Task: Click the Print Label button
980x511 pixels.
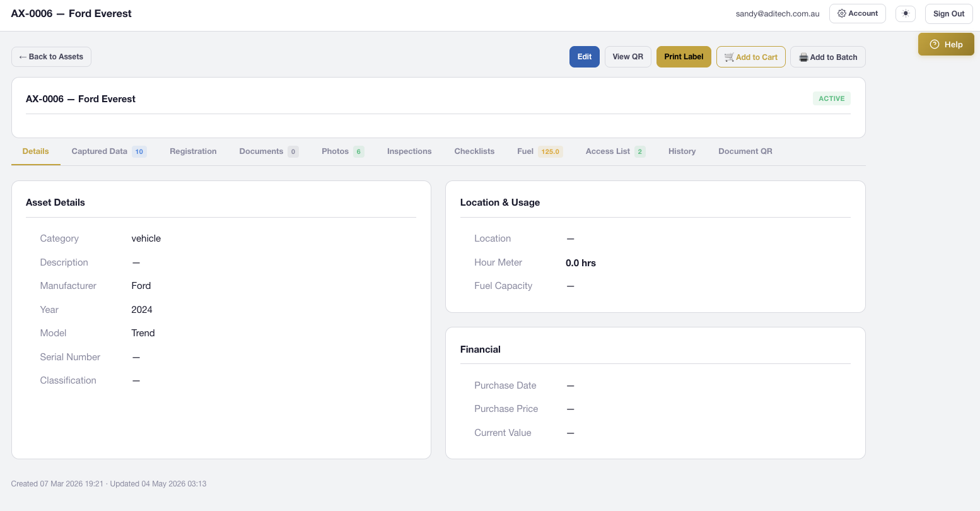Action: 684,57
